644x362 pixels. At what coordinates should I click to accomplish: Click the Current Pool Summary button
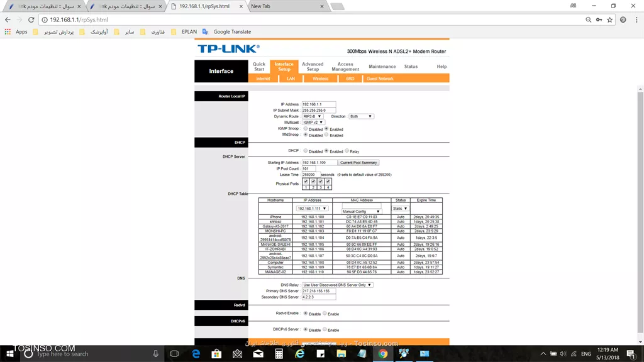pos(358,163)
